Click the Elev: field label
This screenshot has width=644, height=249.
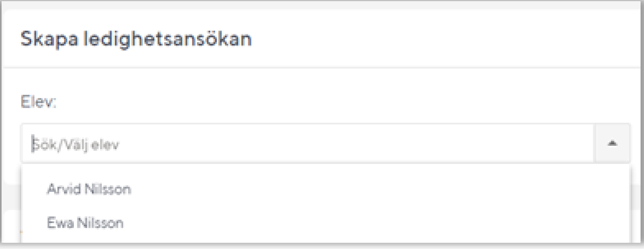click(x=38, y=102)
